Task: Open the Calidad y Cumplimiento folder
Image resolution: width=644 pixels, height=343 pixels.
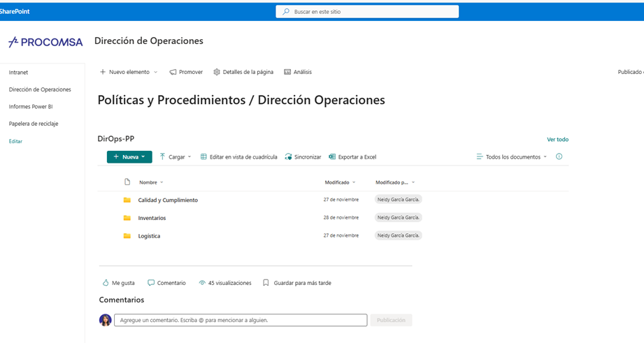Action: tap(168, 200)
